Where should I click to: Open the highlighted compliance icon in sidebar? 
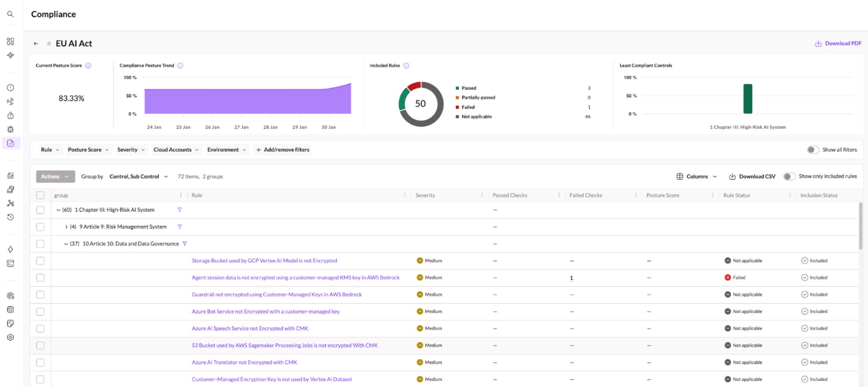10,143
